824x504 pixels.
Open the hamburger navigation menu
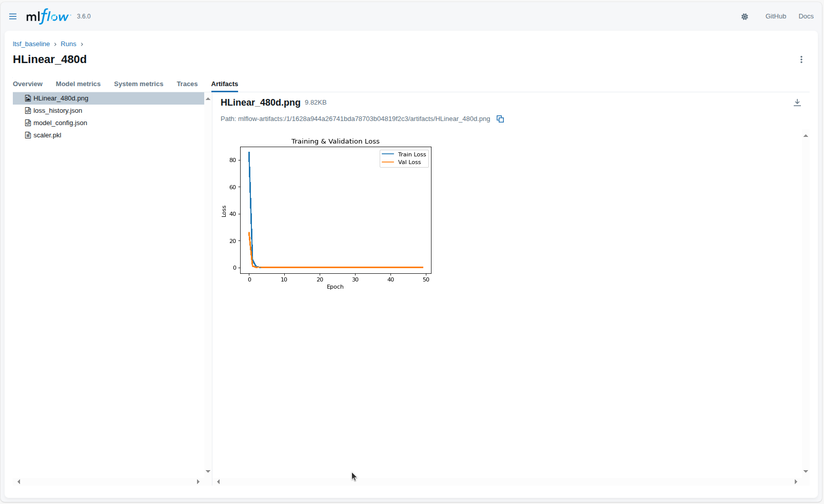click(x=13, y=16)
